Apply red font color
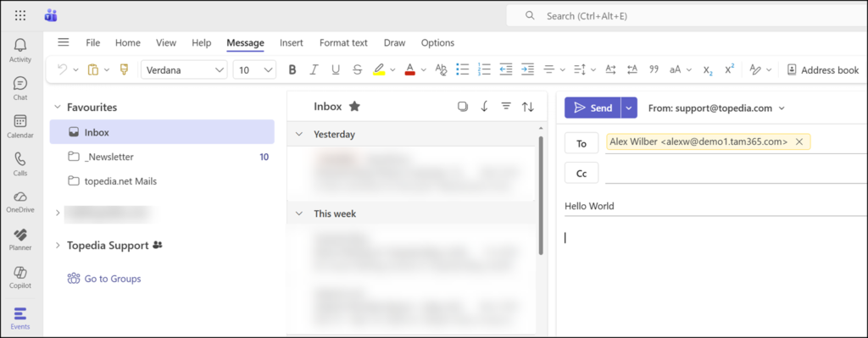The width and height of the screenshot is (868, 338). 410,69
